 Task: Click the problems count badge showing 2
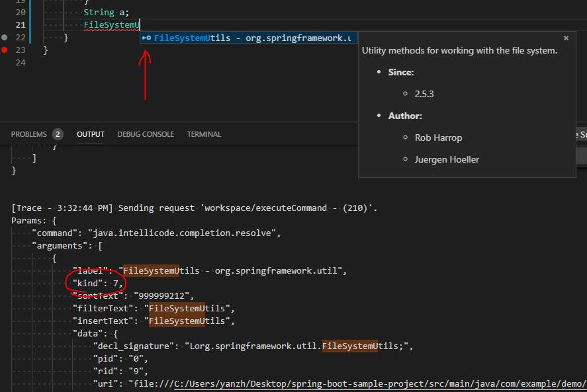[x=58, y=134]
